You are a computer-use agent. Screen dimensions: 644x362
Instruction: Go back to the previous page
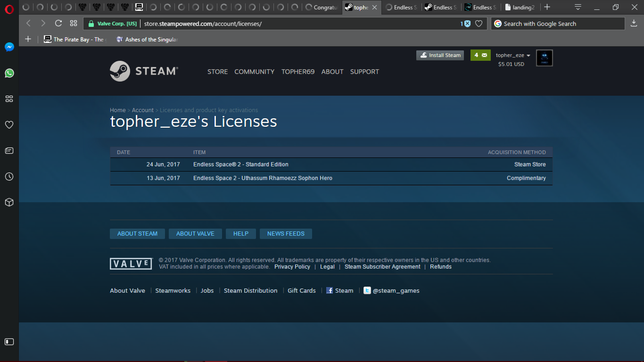[x=28, y=24]
